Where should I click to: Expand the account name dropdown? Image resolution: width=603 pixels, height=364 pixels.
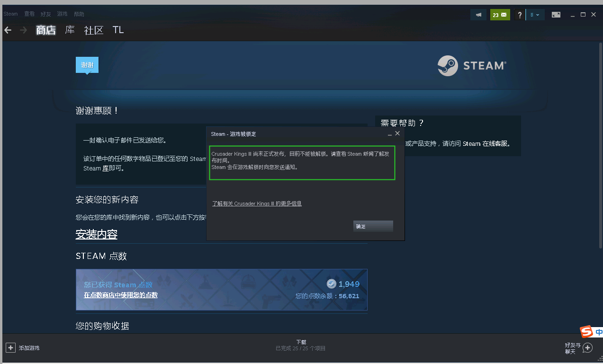point(535,15)
